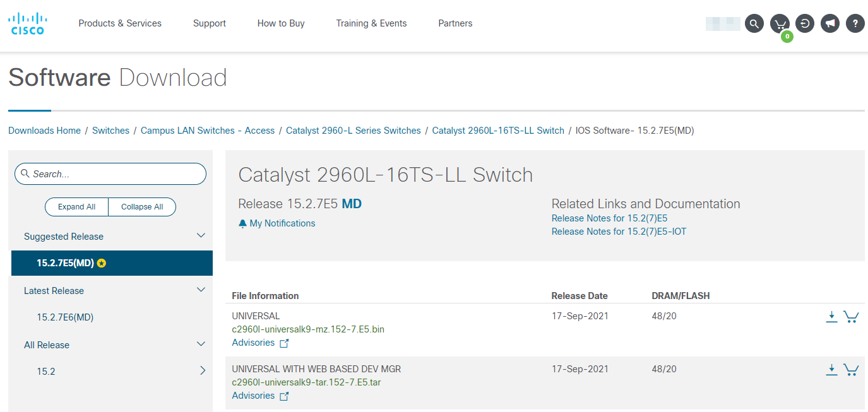Open the Partners menu

[x=455, y=23]
